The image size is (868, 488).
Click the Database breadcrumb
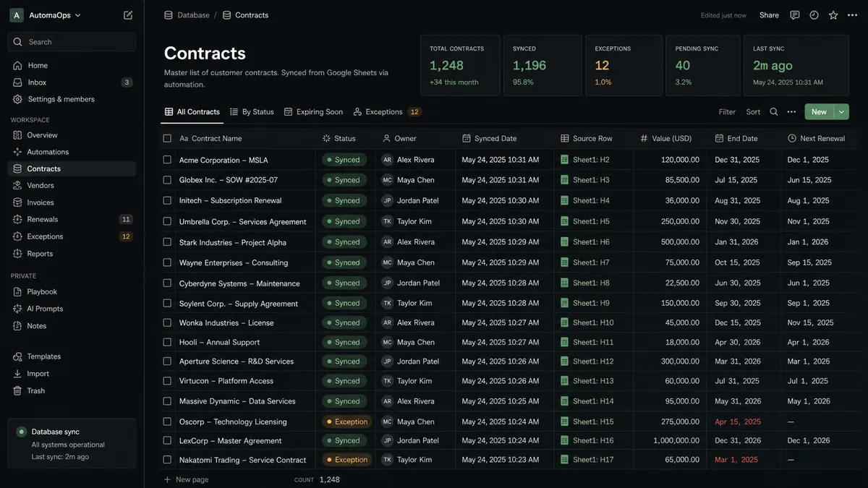[187, 15]
